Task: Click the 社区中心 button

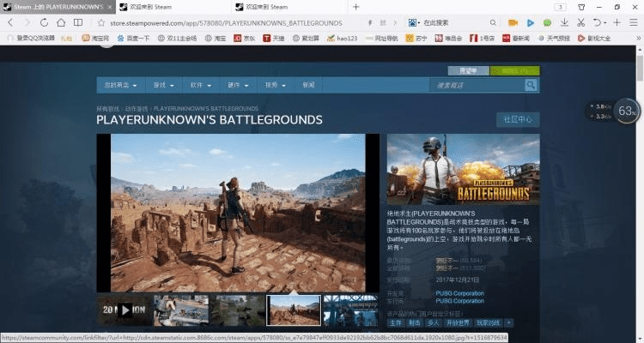Action: (x=518, y=119)
